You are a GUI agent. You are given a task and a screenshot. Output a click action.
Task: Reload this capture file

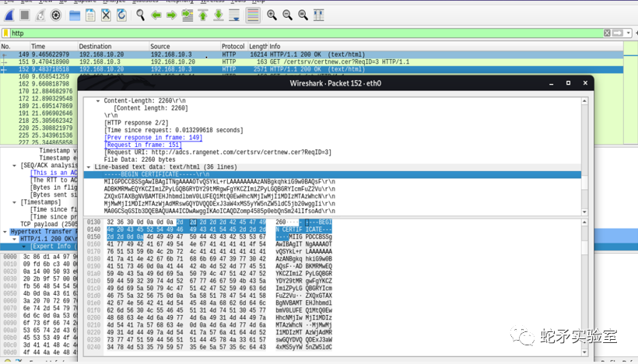coord(121,16)
